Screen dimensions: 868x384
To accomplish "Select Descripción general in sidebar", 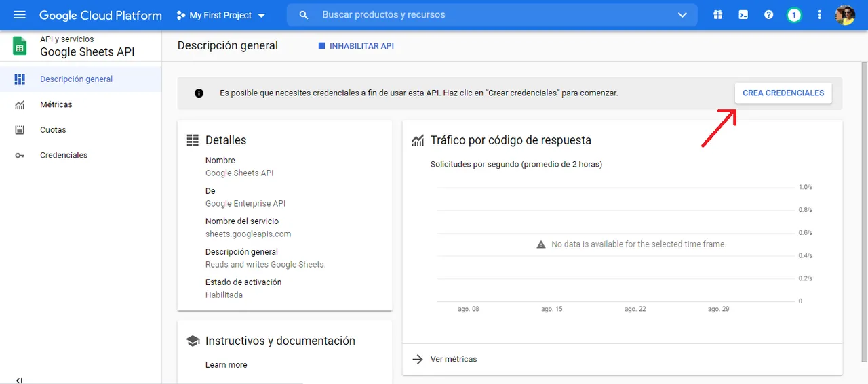I will [x=81, y=79].
